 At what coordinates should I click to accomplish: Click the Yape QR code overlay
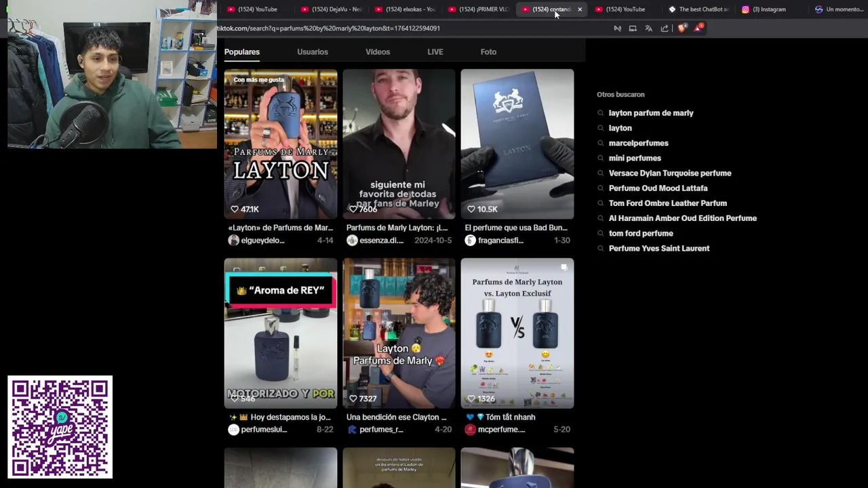[60, 427]
